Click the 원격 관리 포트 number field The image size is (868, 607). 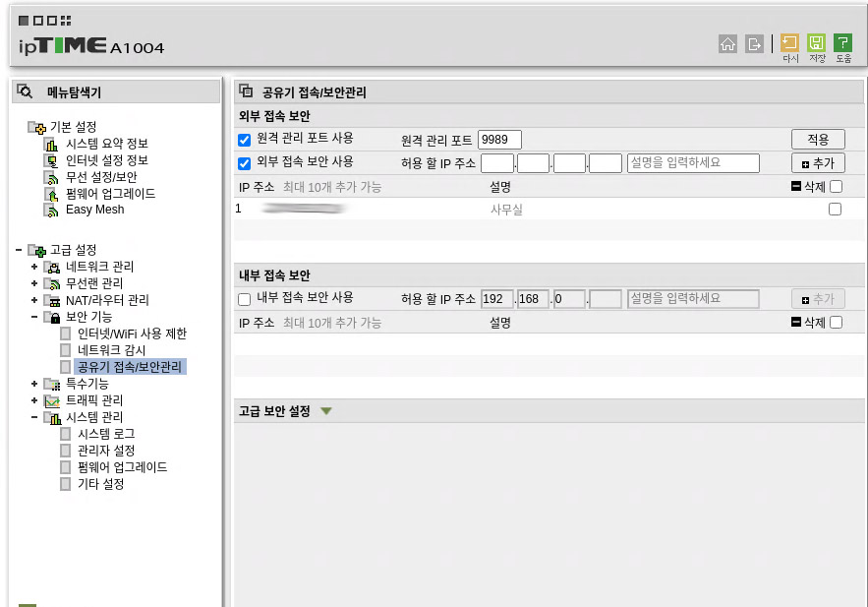click(x=499, y=140)
